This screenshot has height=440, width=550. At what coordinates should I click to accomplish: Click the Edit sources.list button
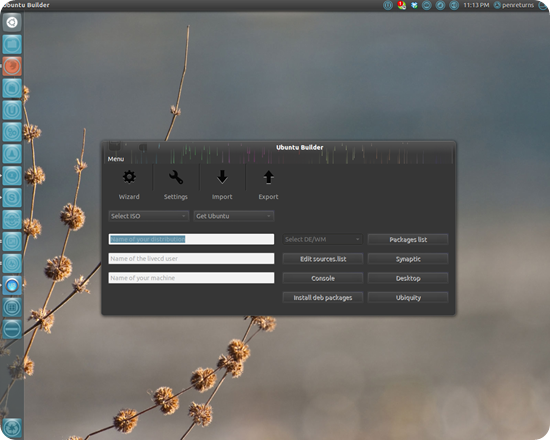coord(323,259)
